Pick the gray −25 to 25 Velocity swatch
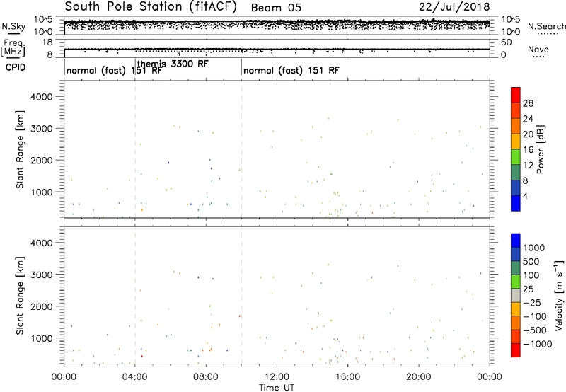Screen dimensions: 566x392 point(516,295)
